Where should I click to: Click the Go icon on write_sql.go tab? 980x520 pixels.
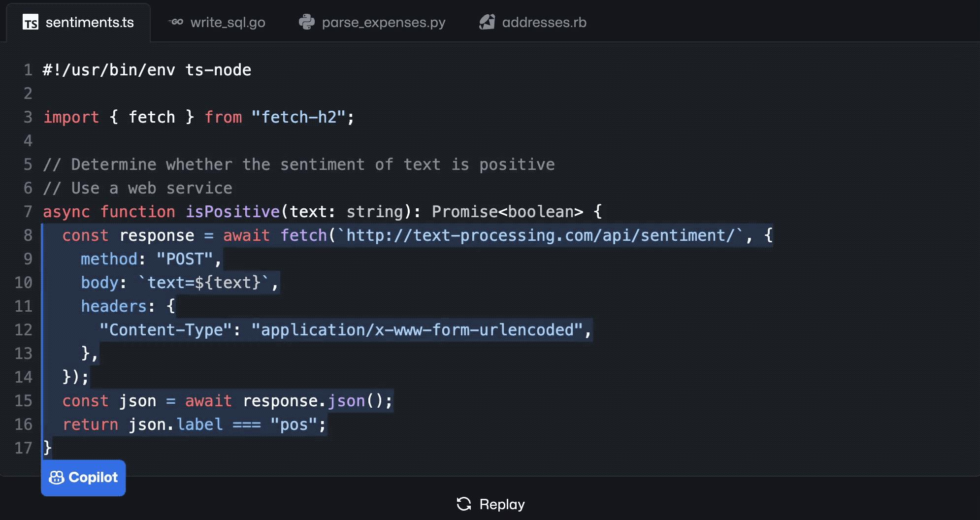pyautogui.click(x=176, y=22)
